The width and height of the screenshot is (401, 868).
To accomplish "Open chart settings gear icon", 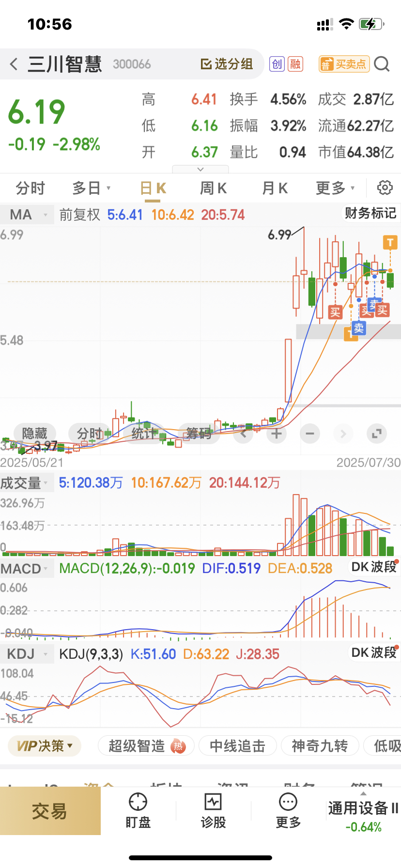I will point(385,187).
